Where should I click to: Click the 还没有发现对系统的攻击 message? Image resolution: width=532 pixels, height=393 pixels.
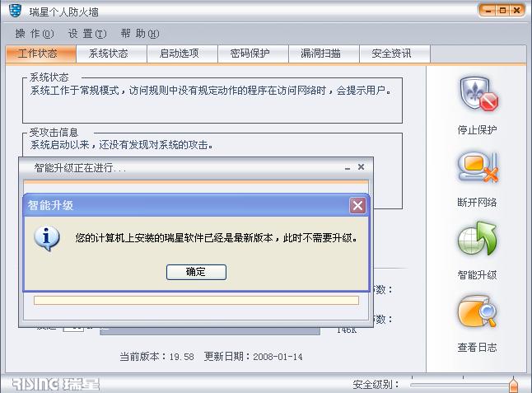pos(121,145)
